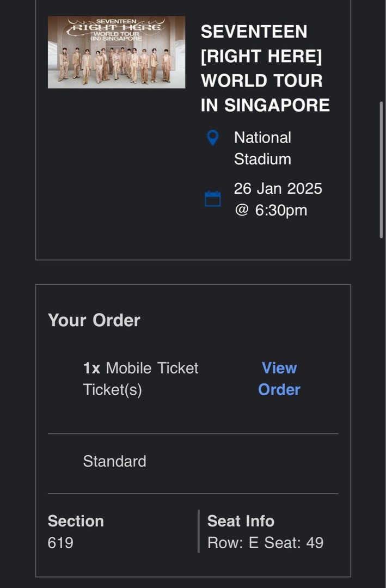The height and width of the screenshot is (588, 386).
Task: Click the Seat Info showing Row E Seat 49
Action: [x=265, y=542]
